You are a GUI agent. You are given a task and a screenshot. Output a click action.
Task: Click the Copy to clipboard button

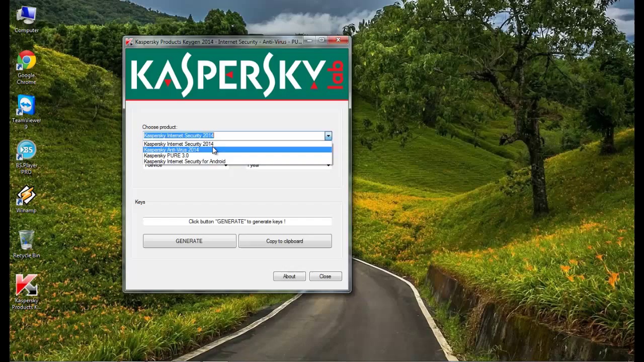point(285,241)
